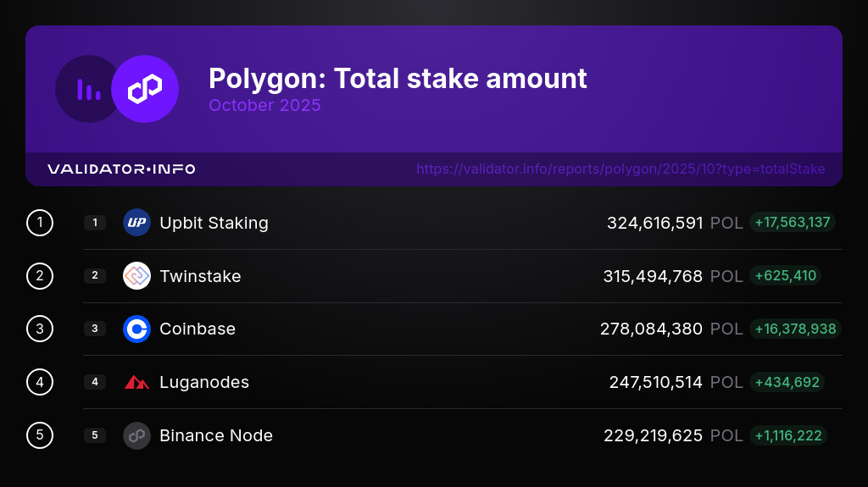Viewport: 868px width, 487px height.
Task: Select the Twinstake validator name
Action: [x=200, y=276]
